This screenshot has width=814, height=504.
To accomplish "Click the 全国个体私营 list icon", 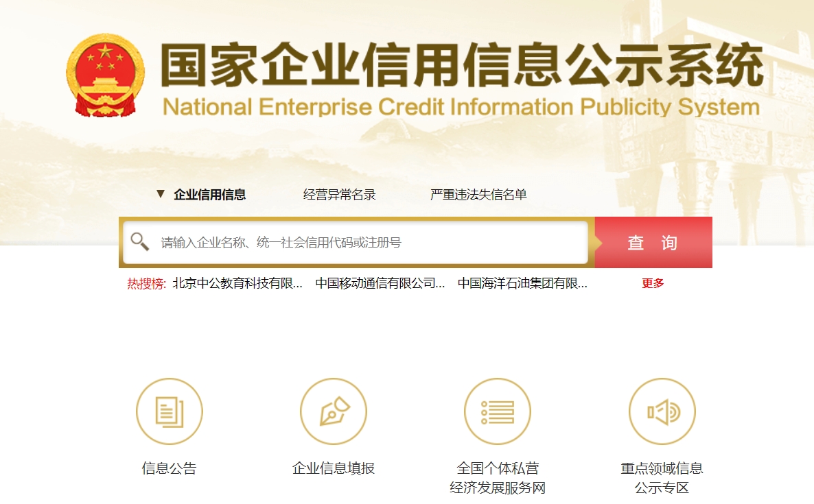I will coord(498,411).
